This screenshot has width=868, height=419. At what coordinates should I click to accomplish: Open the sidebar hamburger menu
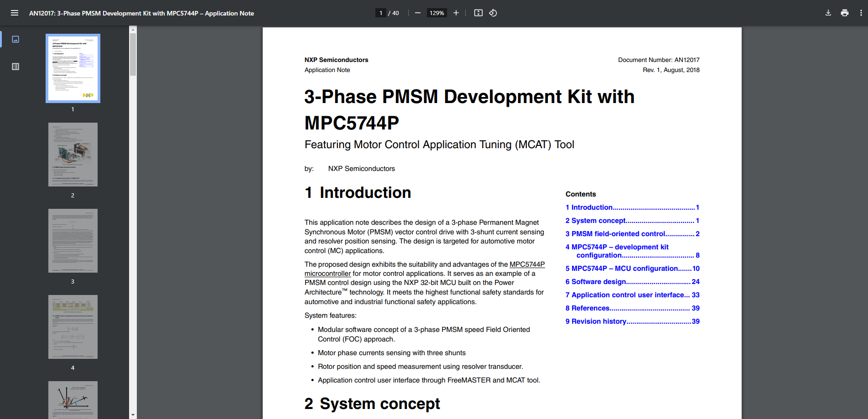coord(15,13)
